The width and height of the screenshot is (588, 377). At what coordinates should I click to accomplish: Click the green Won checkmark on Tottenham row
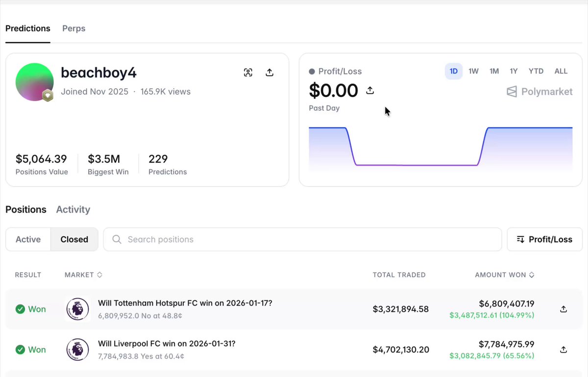(x=20, y=309)
